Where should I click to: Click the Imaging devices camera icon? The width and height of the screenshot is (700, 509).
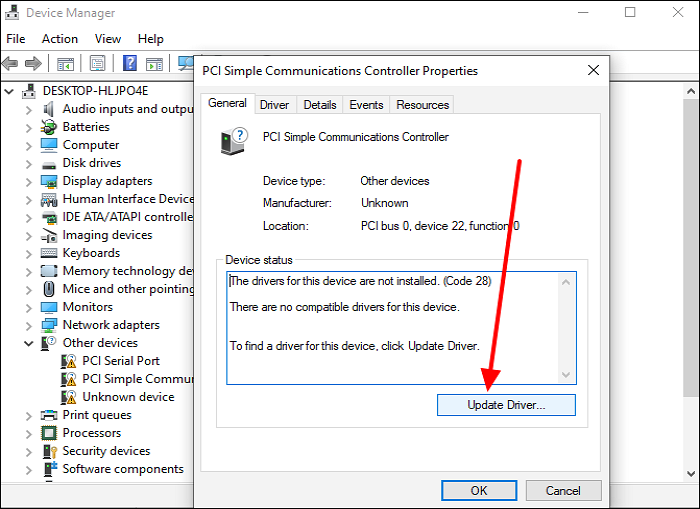pos(49,235)
